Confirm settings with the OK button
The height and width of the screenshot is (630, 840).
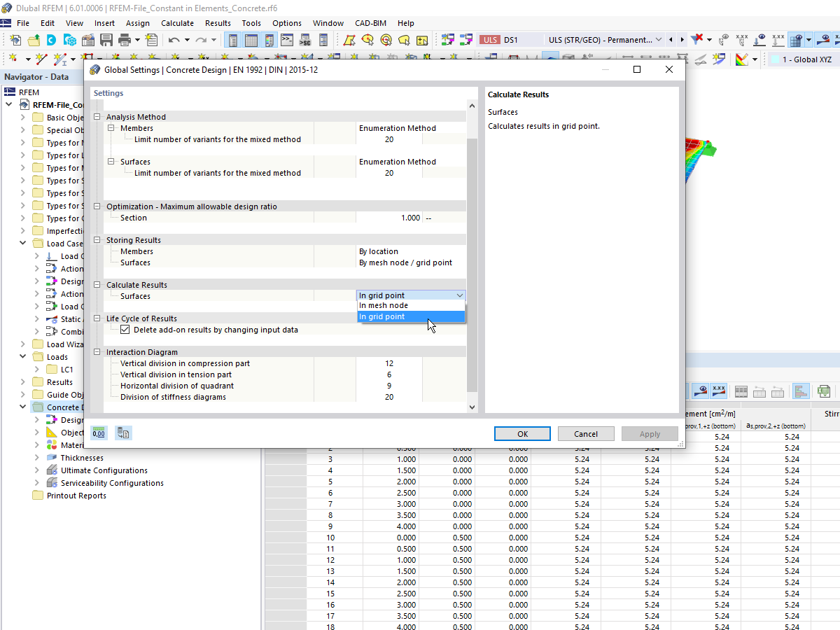click(x=522, y=433)
